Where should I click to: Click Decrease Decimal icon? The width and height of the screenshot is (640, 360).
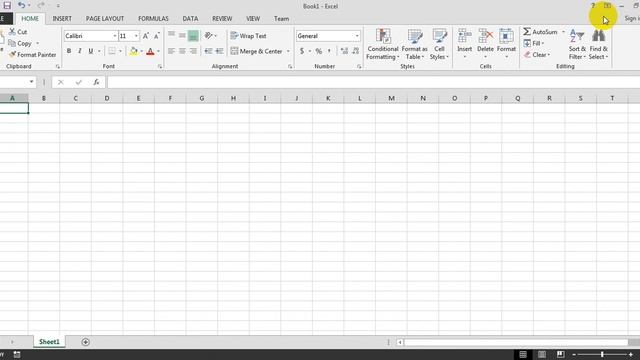[x=356, y=51]
